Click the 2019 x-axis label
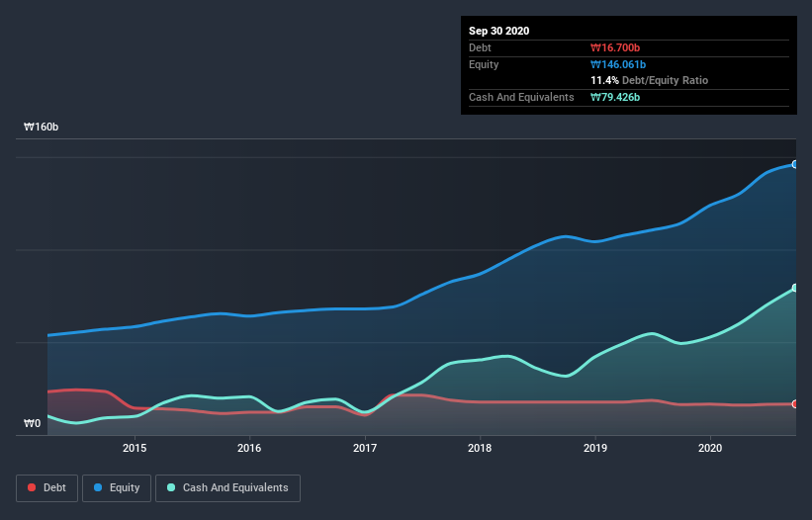Image resolution: width=812 pixels, height=520 pixels. (x=595, y=448)
